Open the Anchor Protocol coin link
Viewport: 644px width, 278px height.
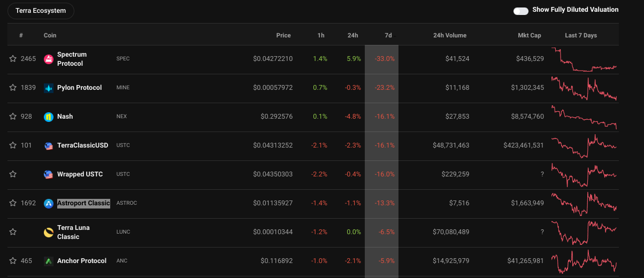coord(82,261)
